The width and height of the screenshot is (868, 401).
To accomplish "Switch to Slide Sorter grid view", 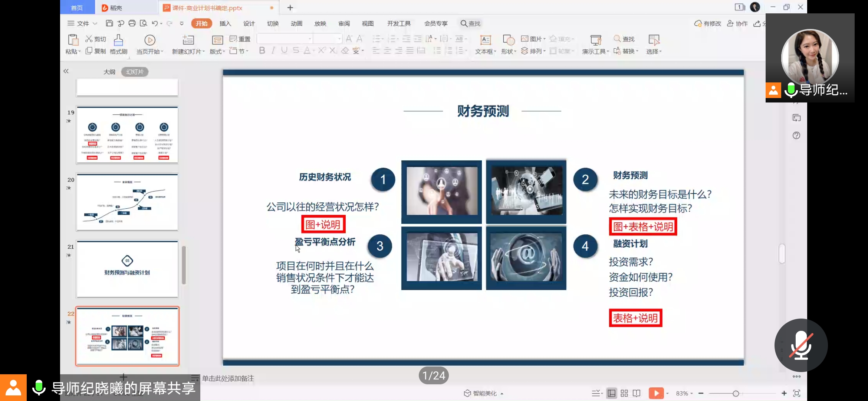I will tap(624, 393).
